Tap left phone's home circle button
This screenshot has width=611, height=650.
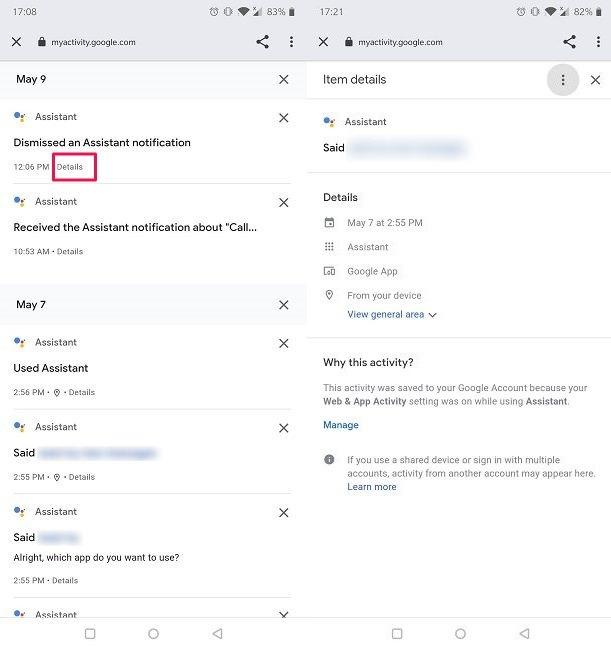point(153,633)
